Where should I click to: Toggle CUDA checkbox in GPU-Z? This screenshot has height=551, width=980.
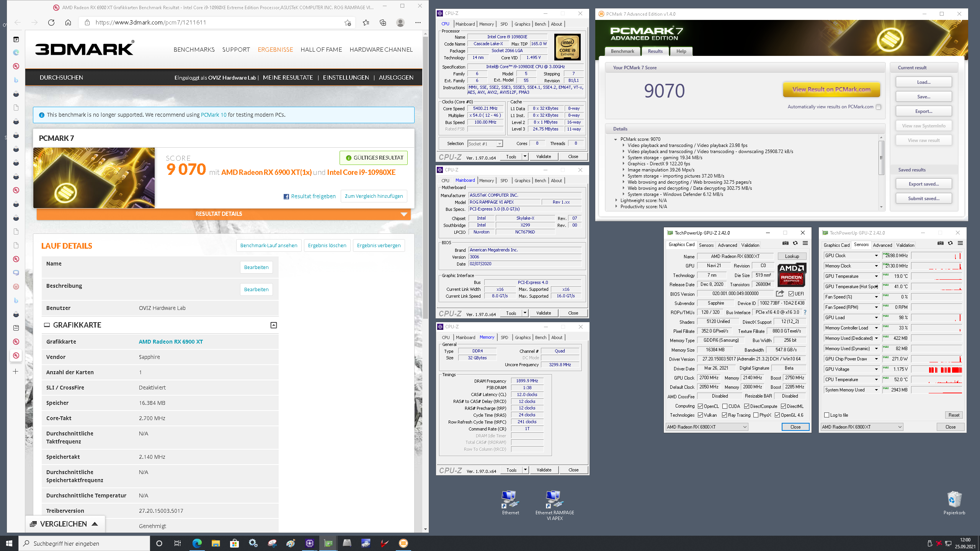point(725,406)
